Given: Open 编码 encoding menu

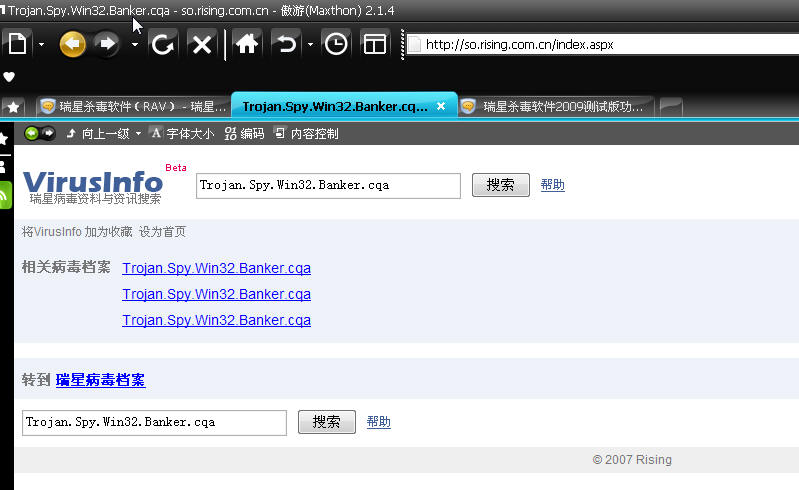Looking at the screenshot, I should 245,134.
